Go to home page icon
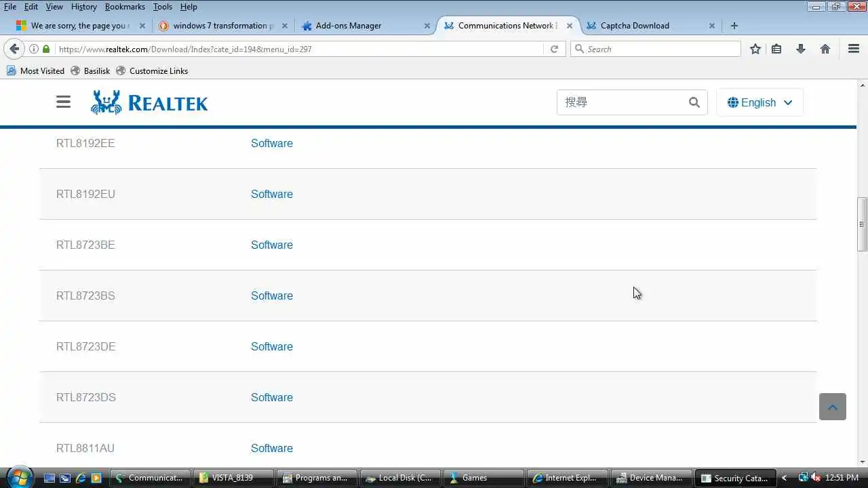This screenshot has width=868, height=488. pos(825,49)
